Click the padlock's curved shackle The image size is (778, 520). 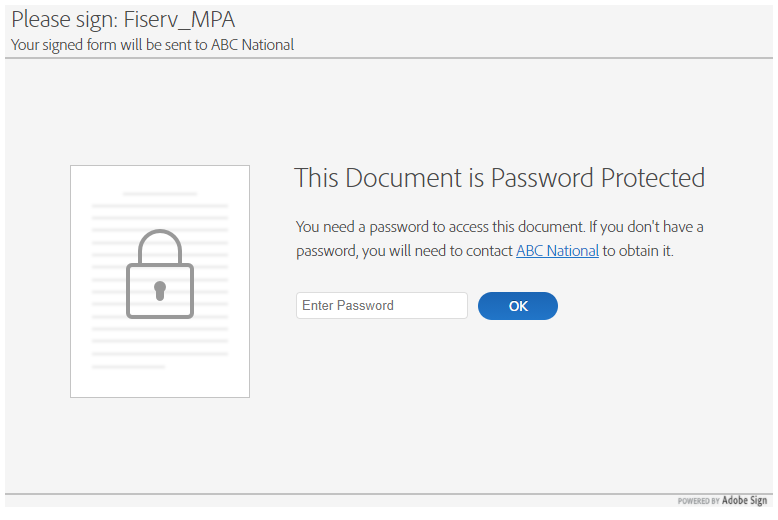coord(160,245)
